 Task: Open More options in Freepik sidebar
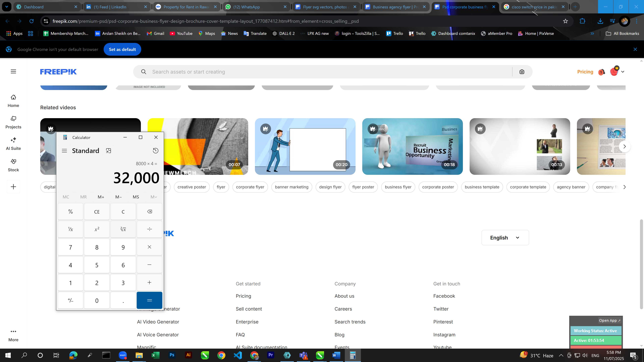pos(13,335)
